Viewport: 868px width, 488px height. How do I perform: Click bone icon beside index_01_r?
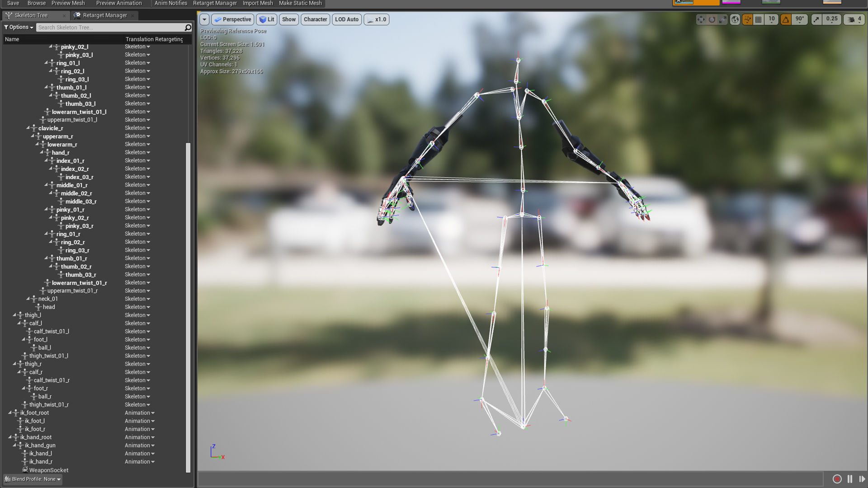[x=52, y=161]
